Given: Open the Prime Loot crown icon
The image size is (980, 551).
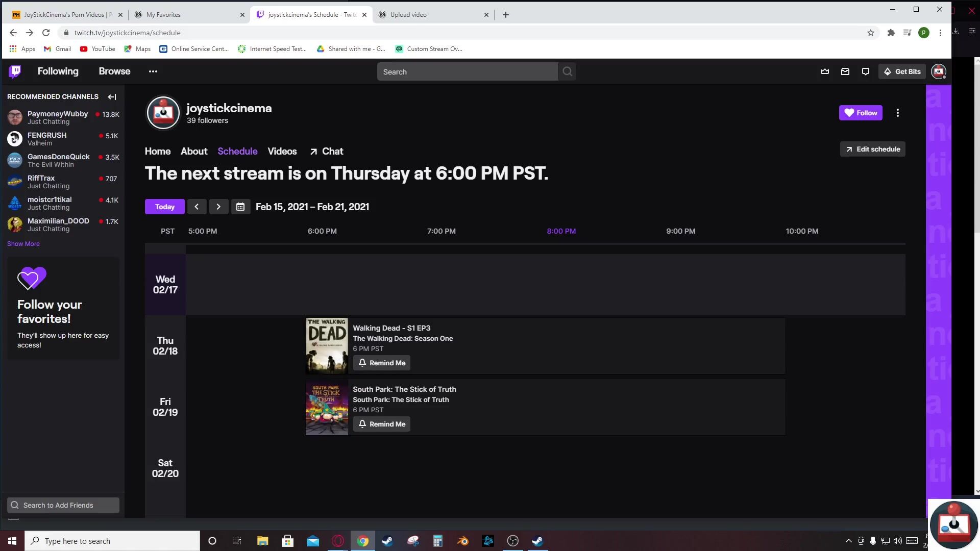Looking at the screenshot, I should click(824, 71).
